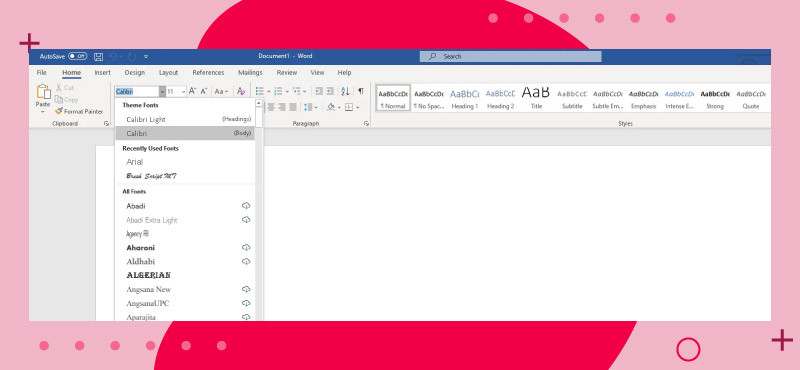Toggle Center alignment
This screenshot has height=370, width=800.
pos(270,107)
